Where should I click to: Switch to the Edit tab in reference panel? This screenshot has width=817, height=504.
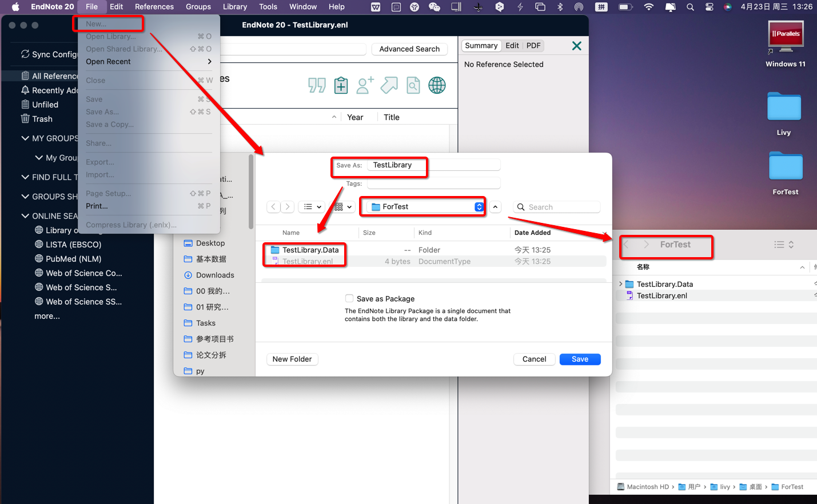[512, 46]
